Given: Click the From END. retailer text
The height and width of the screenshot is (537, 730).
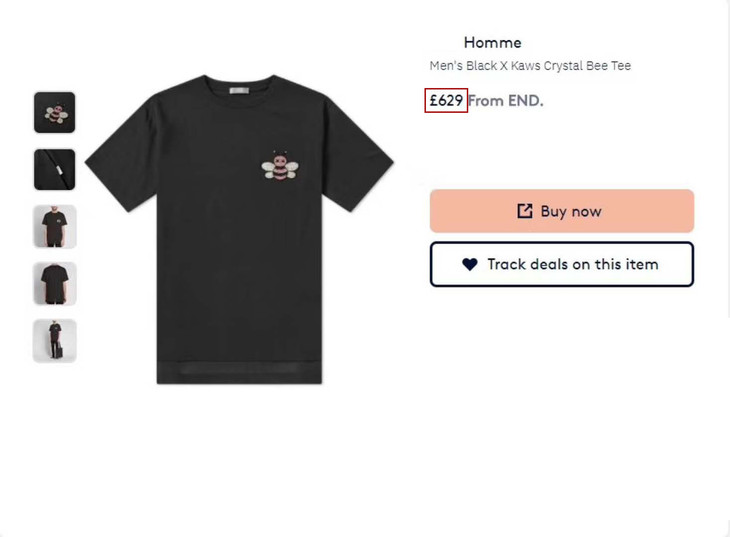Looking at the screenshot, I should click(x=506, y=100).
